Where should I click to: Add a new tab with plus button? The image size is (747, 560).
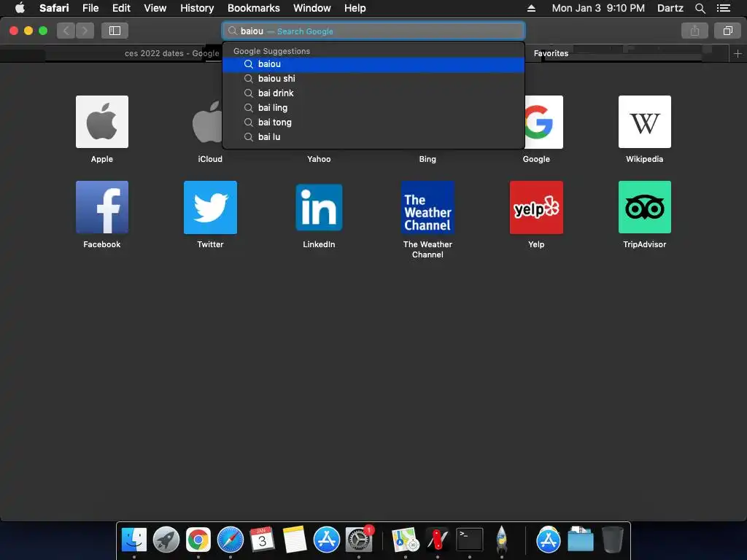(x=738, y=53)
